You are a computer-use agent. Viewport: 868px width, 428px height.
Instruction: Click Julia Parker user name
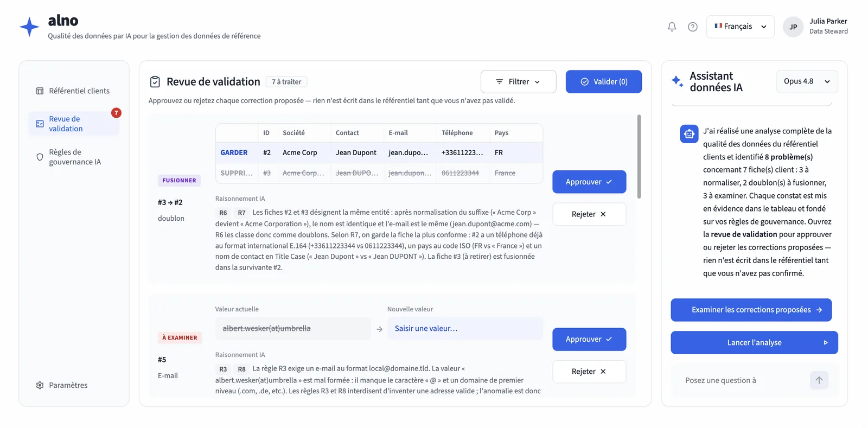[828, 21]
